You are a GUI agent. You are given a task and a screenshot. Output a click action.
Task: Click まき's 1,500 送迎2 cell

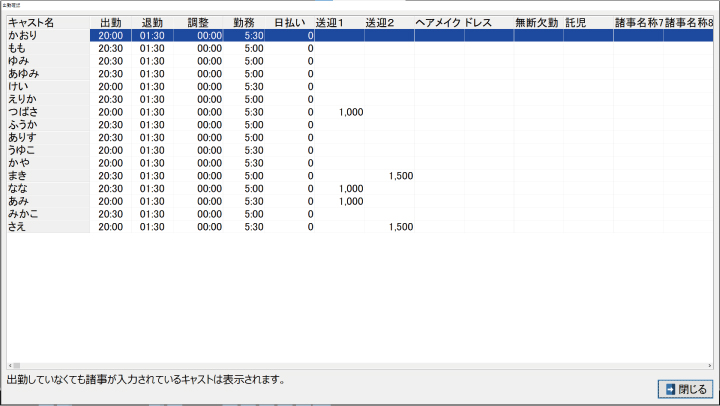(400, 176)
